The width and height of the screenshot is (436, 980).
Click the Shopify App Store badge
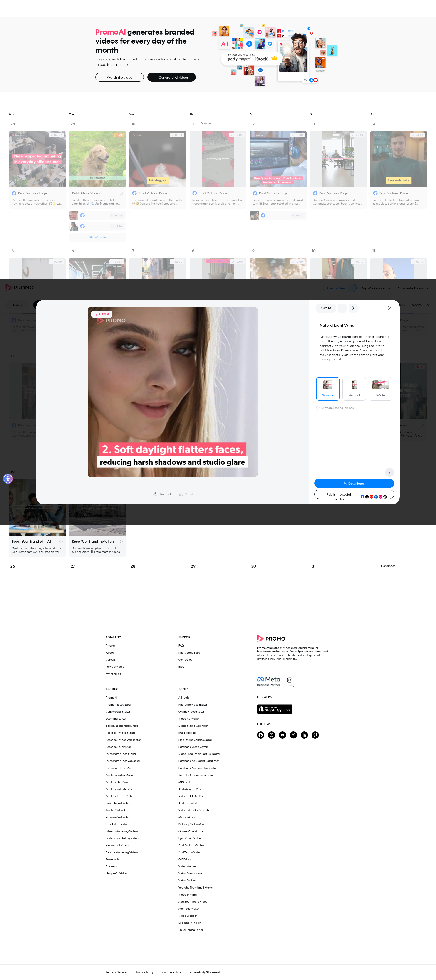point(274,709)
